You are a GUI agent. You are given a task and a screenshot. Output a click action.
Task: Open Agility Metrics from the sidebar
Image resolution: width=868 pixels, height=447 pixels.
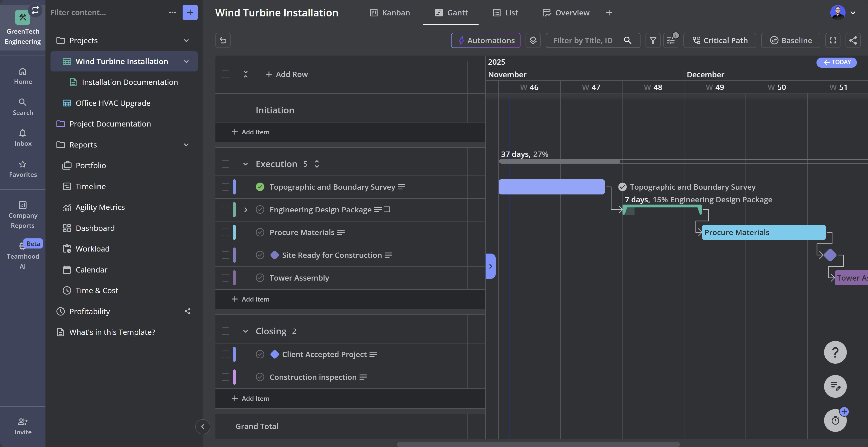point(100,207)
